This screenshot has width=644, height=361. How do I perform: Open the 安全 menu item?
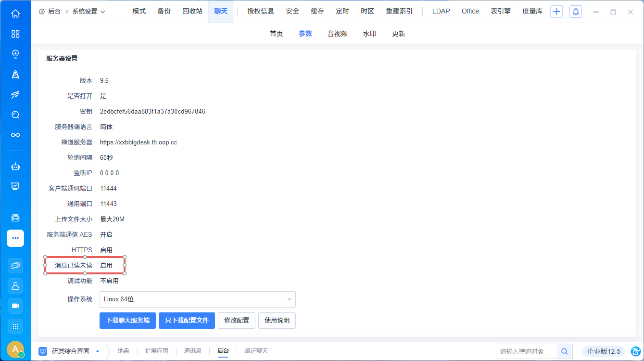292,11
